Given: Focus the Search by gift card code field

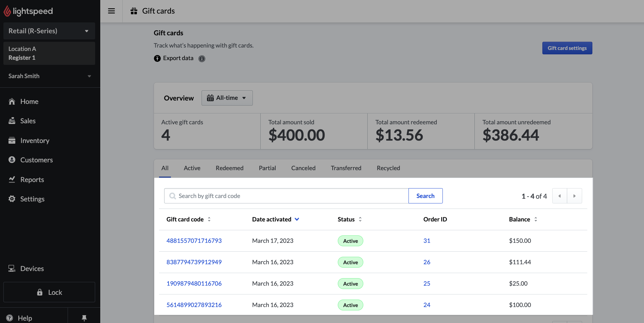Looking at the screenshot, I should pos(286,196).
